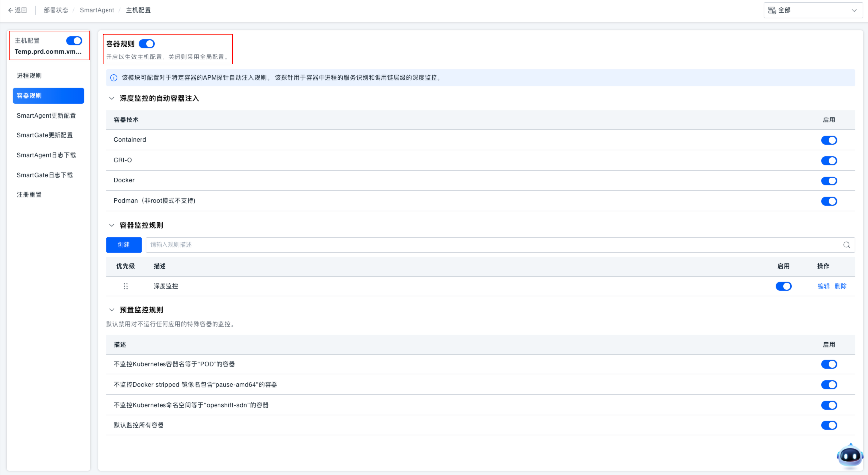Select 进程规则 in the sidebar

(29, 76)
